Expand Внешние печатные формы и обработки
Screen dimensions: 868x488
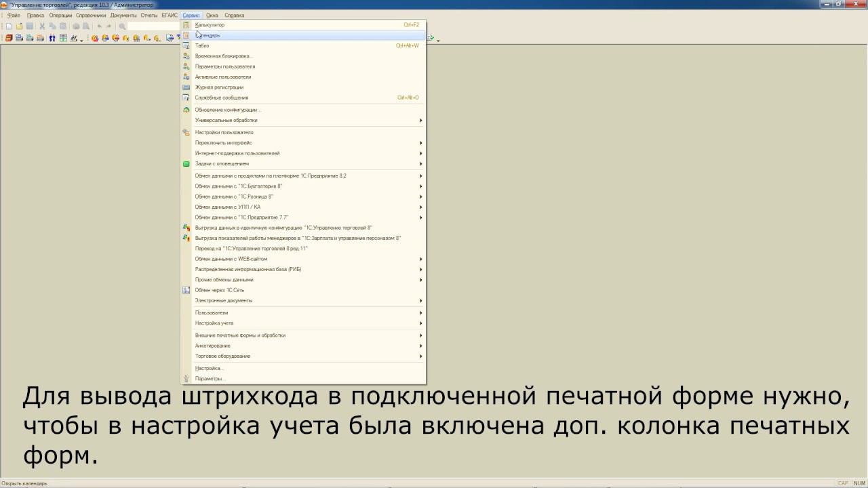pyautogui.click(x=303, y=335)
